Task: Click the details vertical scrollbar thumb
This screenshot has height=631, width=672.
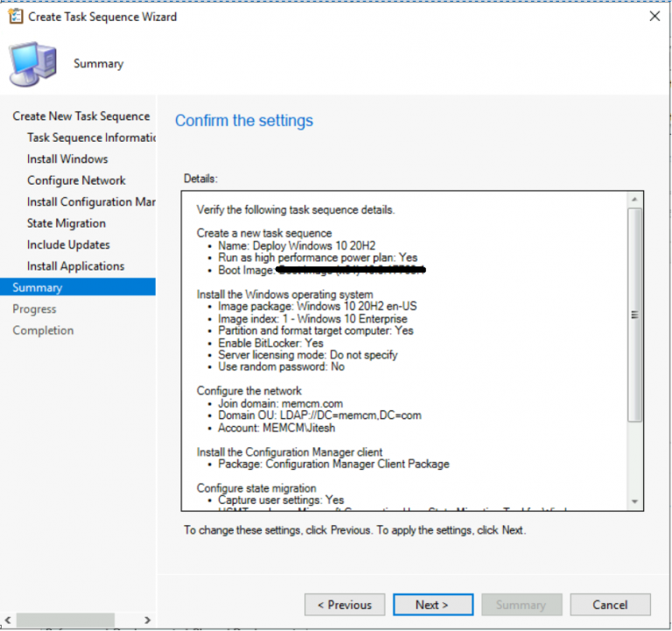Action: (635, 315)
